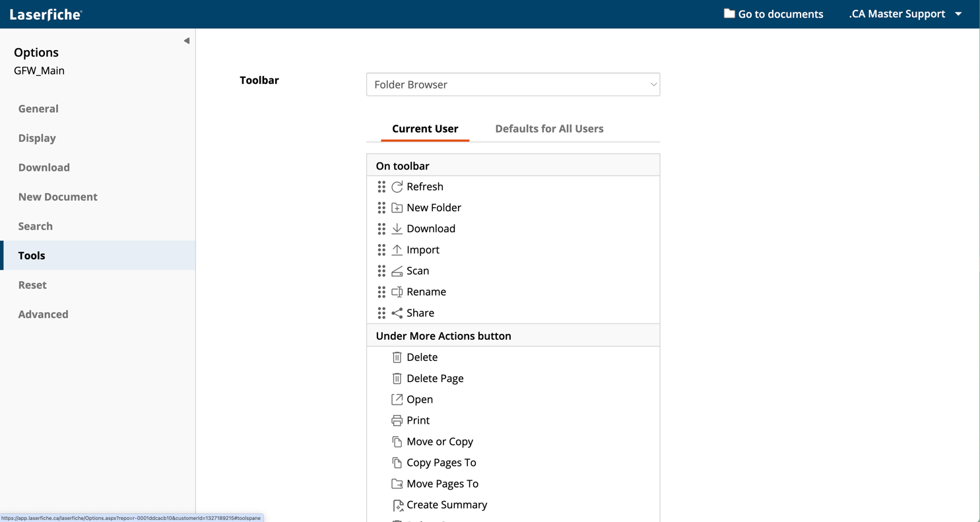The width and height of the screenshot is (980, 522).
Task: Open the Folder Browser toolbar dropdown
Action: tap(513, 84)
